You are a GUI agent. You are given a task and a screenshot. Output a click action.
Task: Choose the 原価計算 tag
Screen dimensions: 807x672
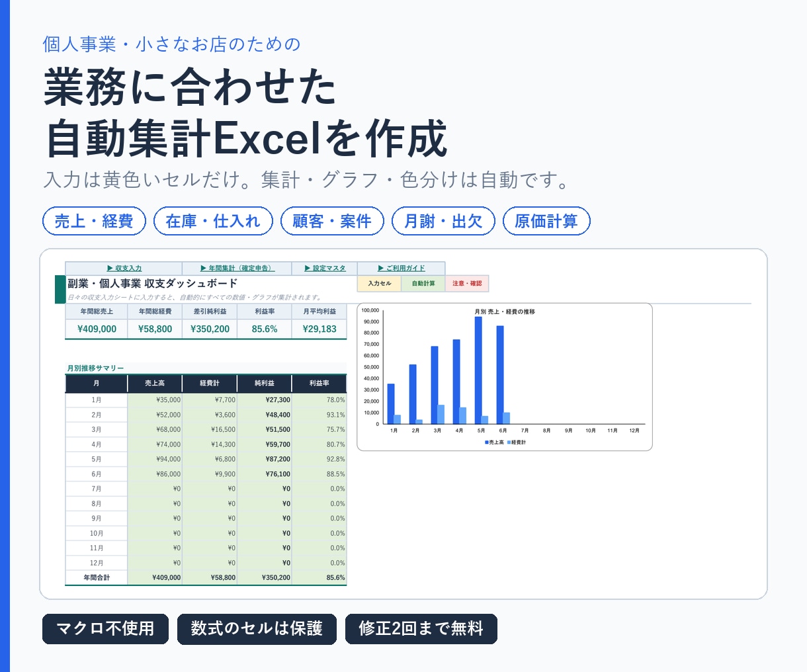coord(546,221)
